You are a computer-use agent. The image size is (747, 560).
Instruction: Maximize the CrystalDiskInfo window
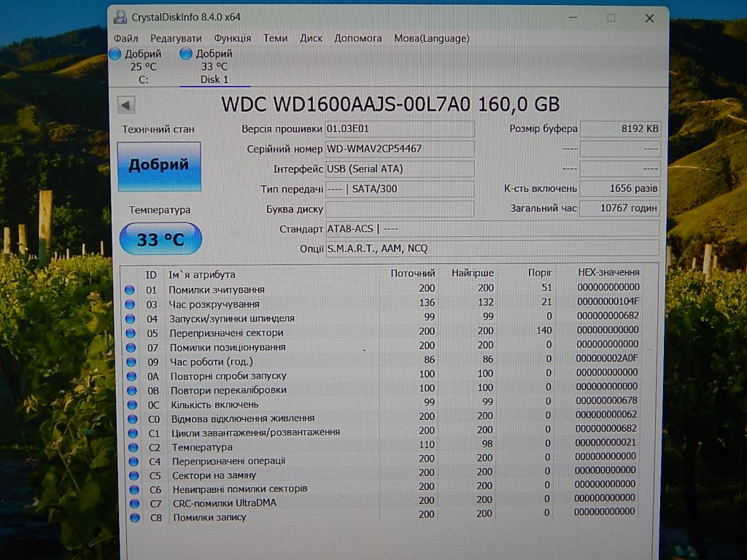pos(611,17)
